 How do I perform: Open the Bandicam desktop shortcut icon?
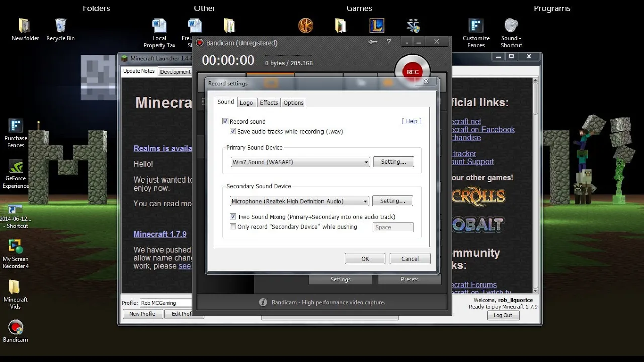16,331
